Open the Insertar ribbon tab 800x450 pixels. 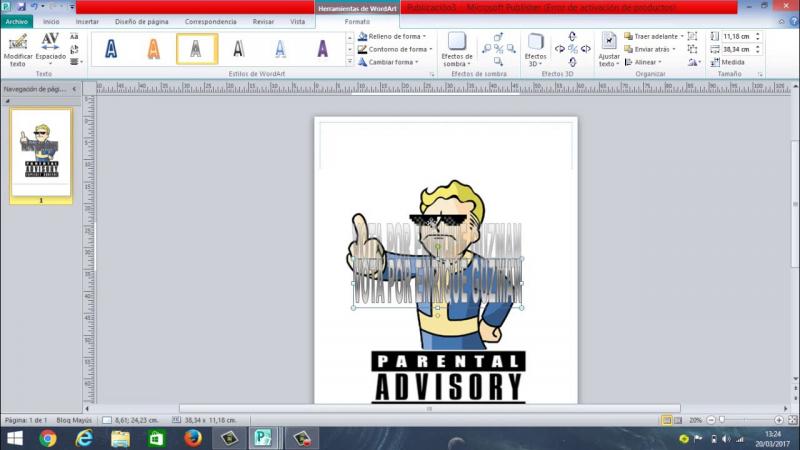click(x=87, y=21)
